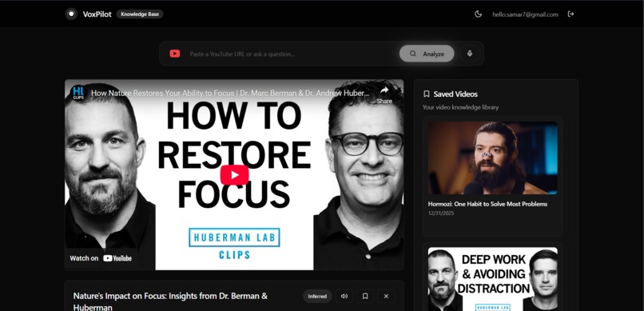
Task: Click the Analyze button
Action: [427, 54]
